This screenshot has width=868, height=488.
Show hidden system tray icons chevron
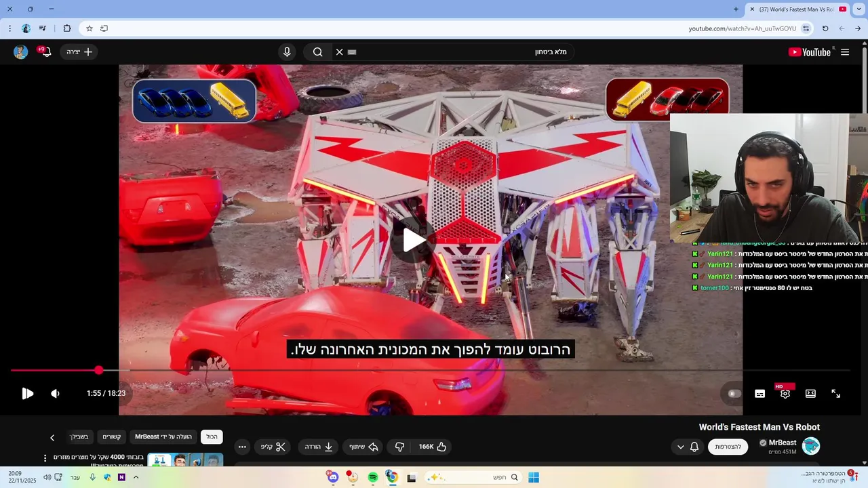pos(136,477)
